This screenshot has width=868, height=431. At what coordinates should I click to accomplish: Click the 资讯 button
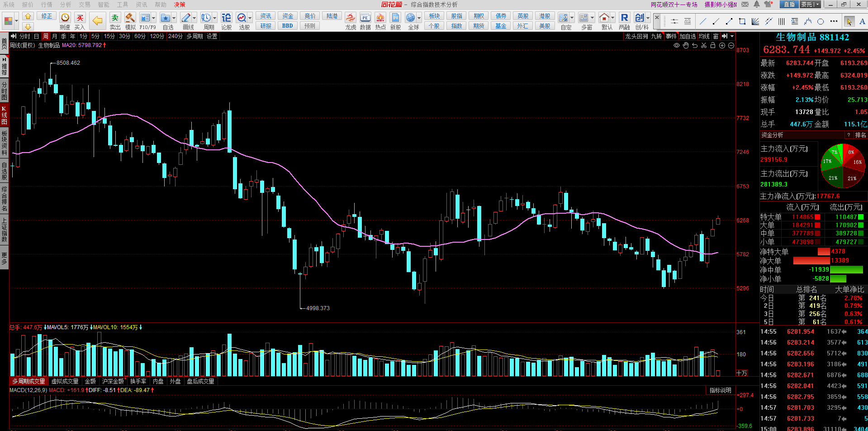(x=266, y=16)
